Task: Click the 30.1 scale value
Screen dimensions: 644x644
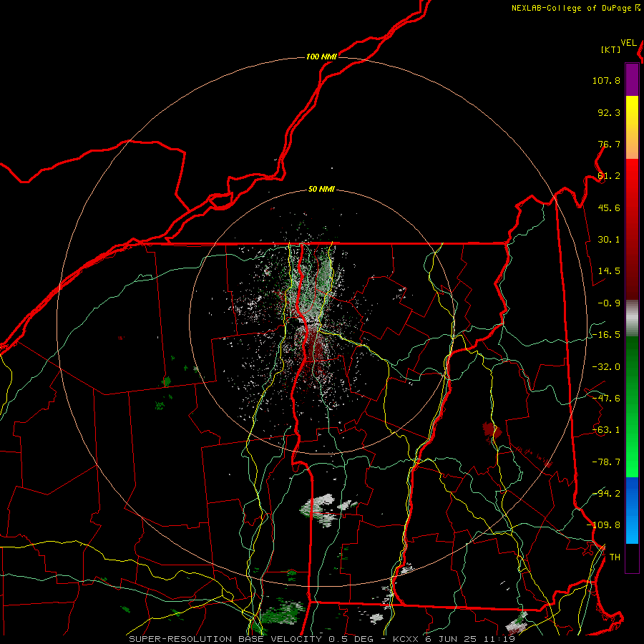Action: pos(609,240)
